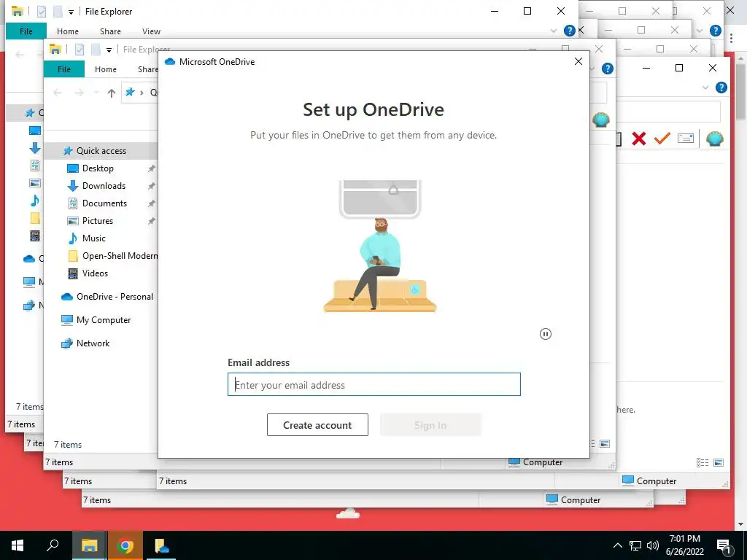This screenshot has height=560, width=747.
Task: Click film strip Videos icon in rearmost Explorer sidebar
Action: click(x=35, y=236)
